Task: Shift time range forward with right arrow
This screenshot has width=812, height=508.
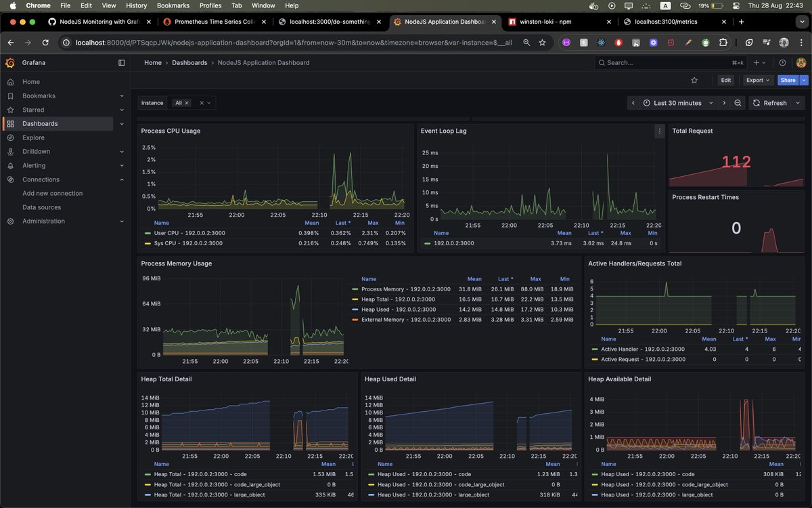Action: (x=724, y=103)
